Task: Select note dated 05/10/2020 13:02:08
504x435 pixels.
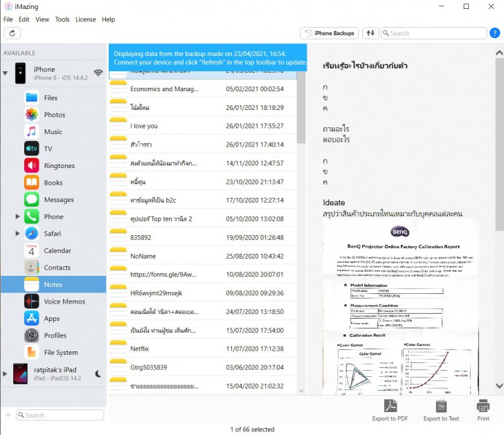Action: tap(202, 219)
